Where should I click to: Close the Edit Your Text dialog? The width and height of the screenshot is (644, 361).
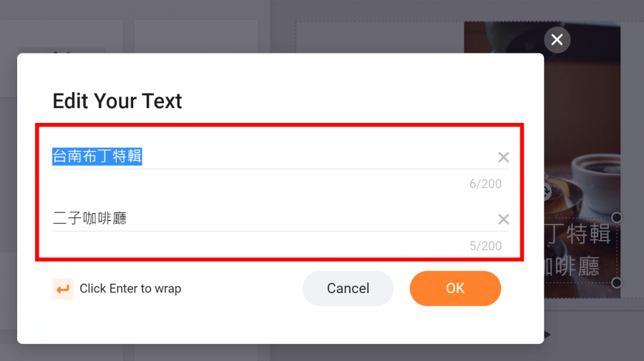[557, 40]
